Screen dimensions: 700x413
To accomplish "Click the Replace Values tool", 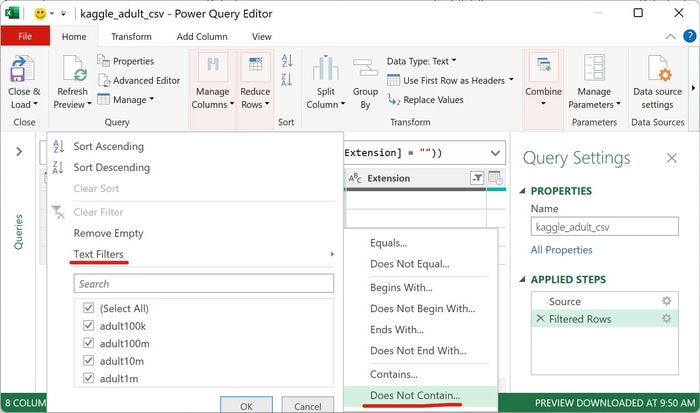I will point(425,100).
